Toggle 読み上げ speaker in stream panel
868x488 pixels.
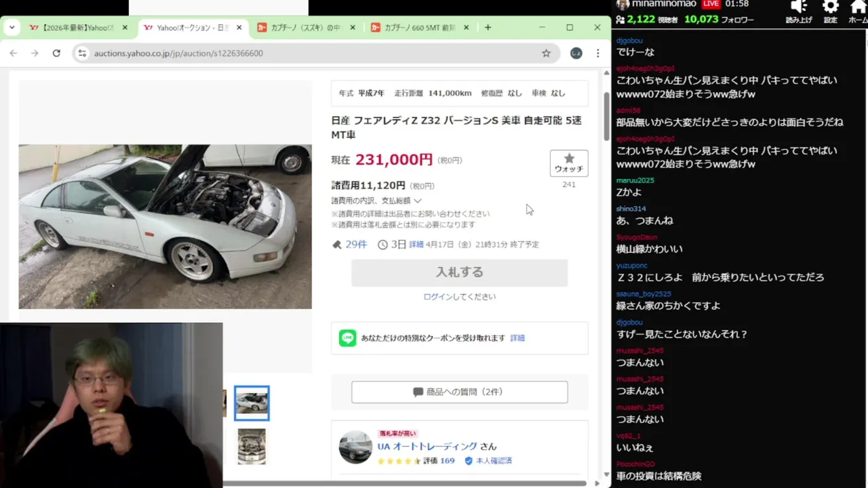tap(799, 12)
